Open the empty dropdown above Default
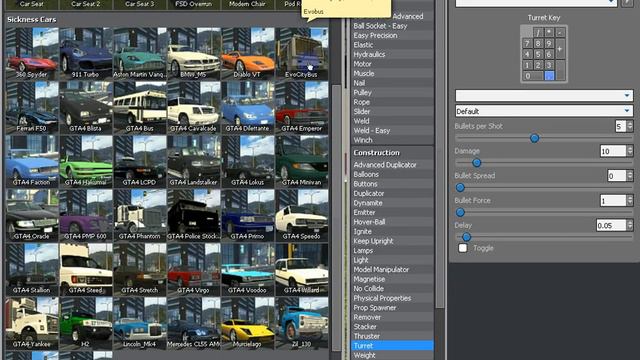 (544, 96)
